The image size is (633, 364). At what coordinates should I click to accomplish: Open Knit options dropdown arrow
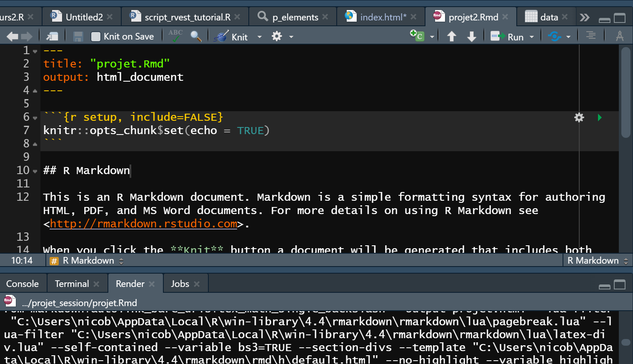[x=260, y=37]
